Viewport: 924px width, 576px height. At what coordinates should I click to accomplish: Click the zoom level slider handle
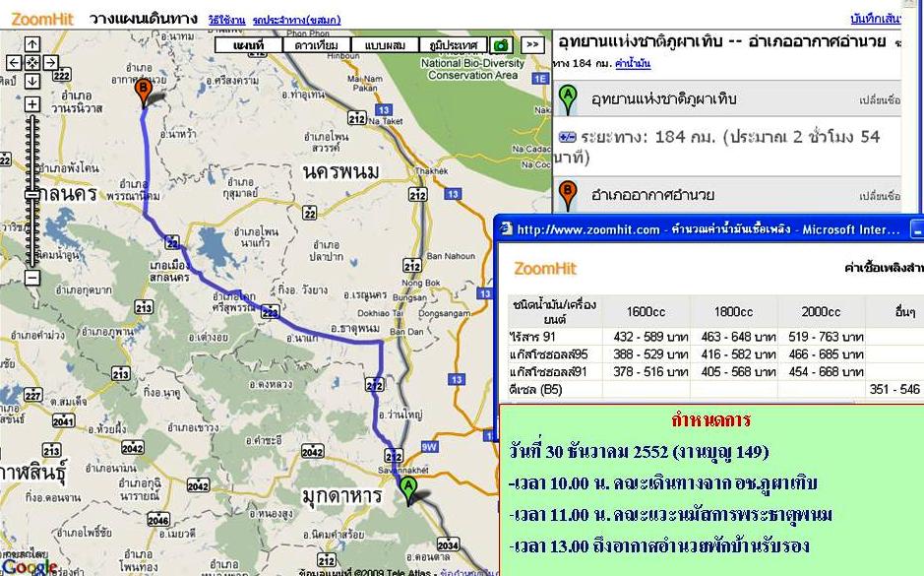click(x=32, y=195)
